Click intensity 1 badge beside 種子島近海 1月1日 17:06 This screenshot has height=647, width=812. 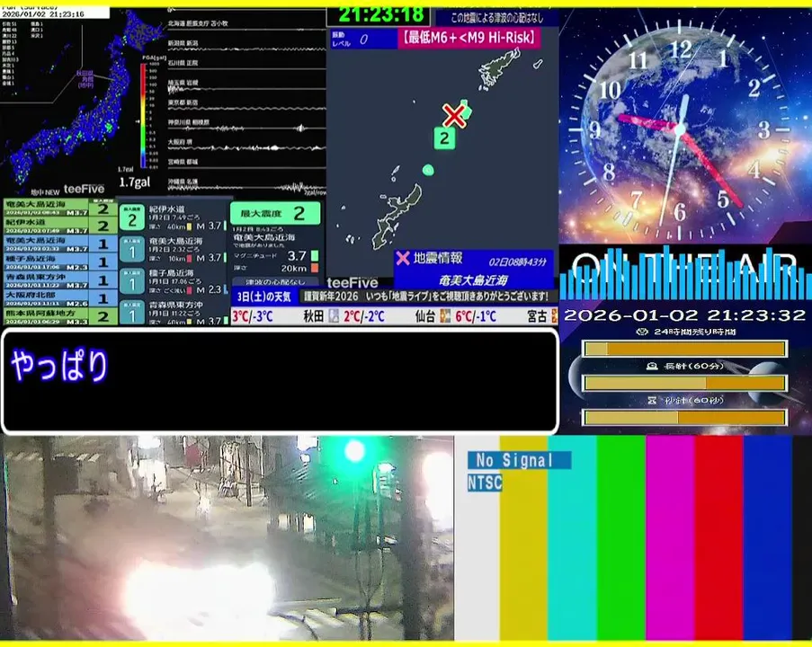(132, 281)
